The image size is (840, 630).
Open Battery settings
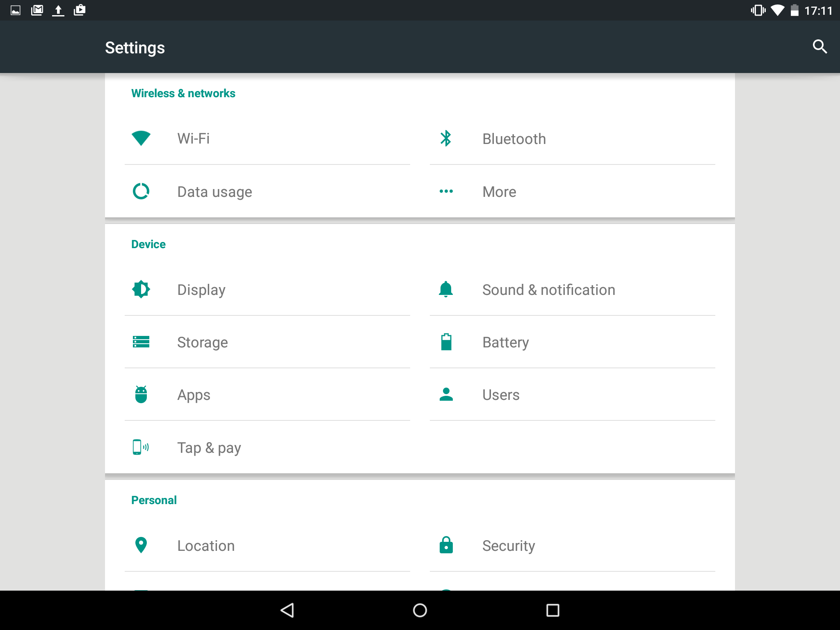click(x=573, y=342)
